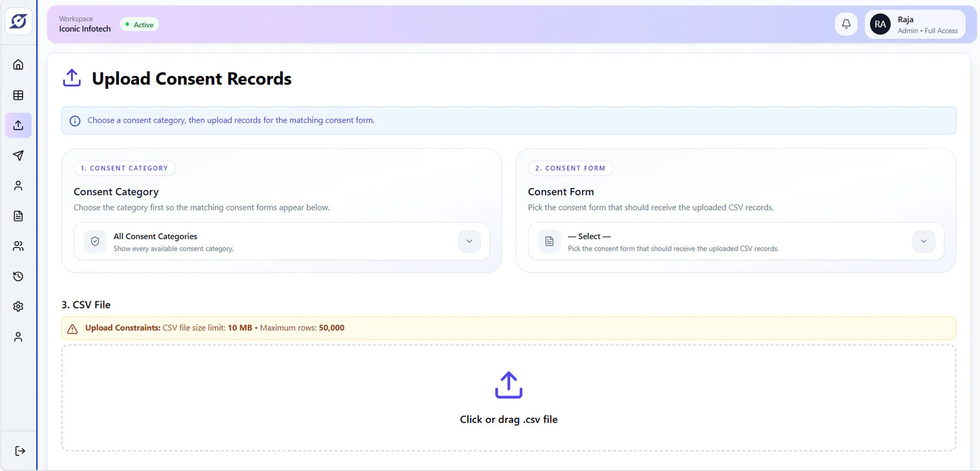Open the settings gear icon
Image resolution: width=980 pixels, height=471 pixels.
(x=18, y=306)
